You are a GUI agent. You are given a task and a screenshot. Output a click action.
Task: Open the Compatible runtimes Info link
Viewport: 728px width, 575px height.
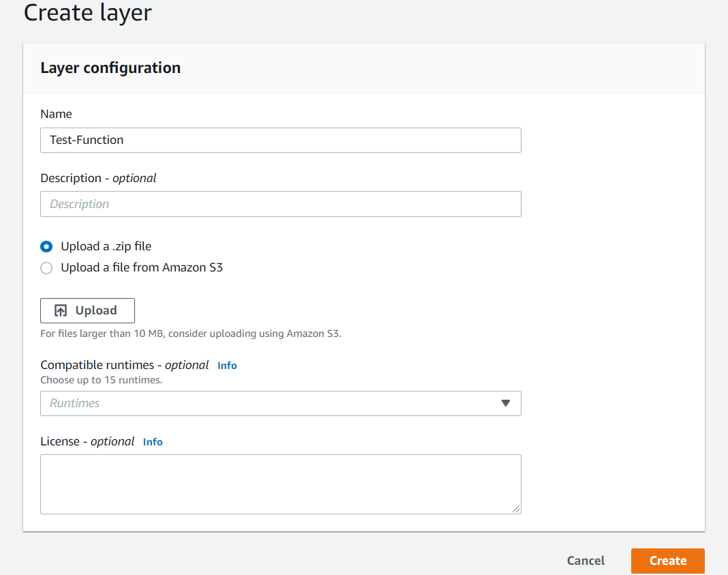coord(227,365)
